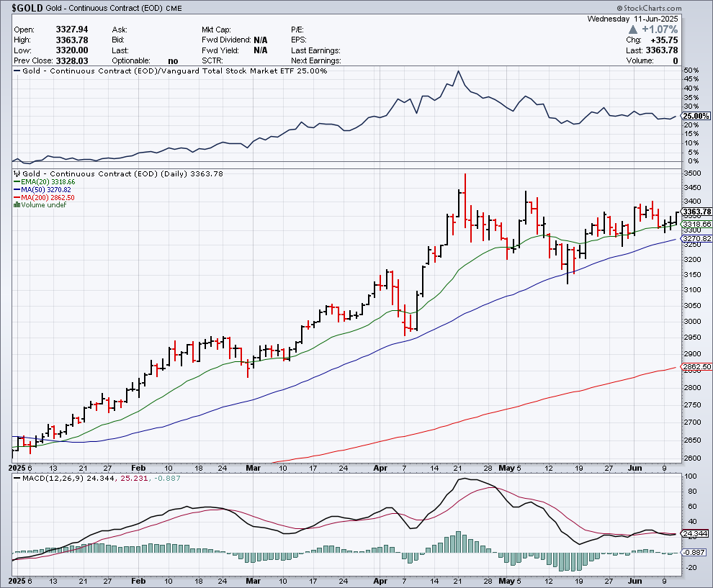
Task: Click the Volume bars icon in legend
Action: 16,205
